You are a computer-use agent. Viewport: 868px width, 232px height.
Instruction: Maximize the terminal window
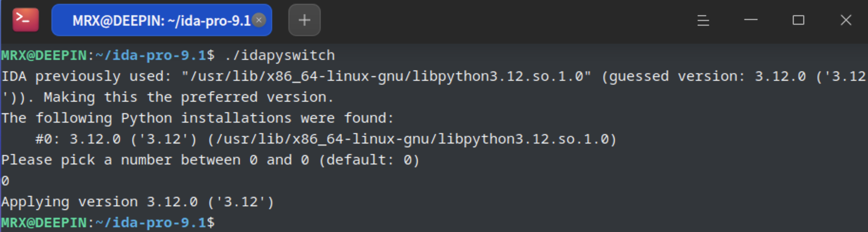(x=799, y=20)
